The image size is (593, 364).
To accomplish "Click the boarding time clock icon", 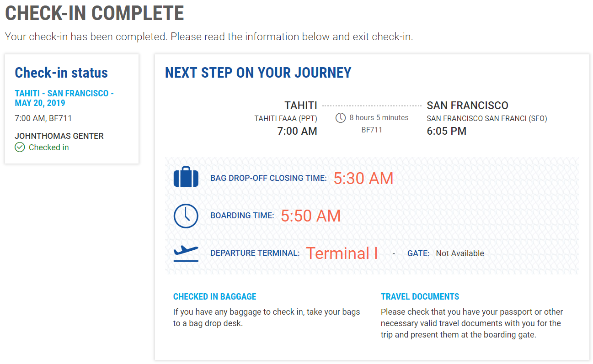I will pos(186,216).
